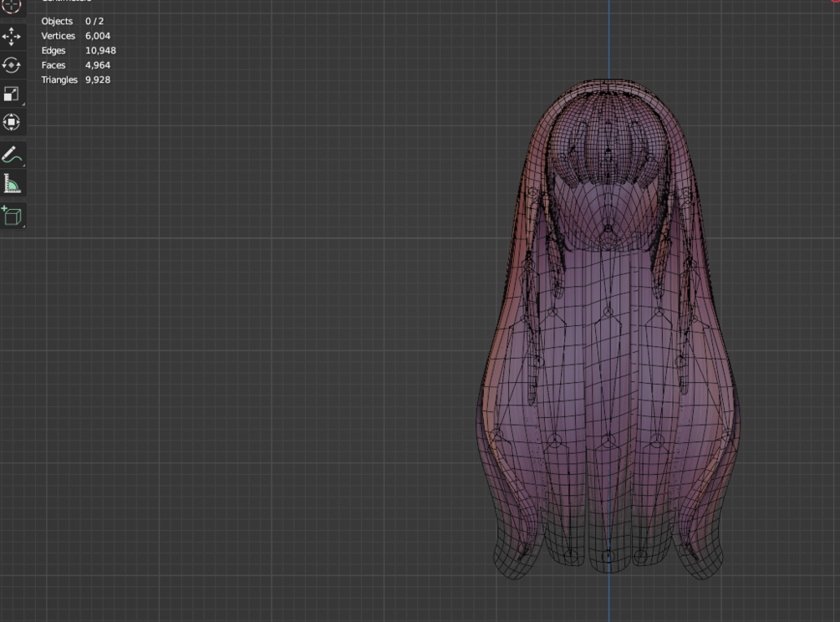Select the Measure ruler tool
The width and height of the screenshot is (840, 622).
11,184
